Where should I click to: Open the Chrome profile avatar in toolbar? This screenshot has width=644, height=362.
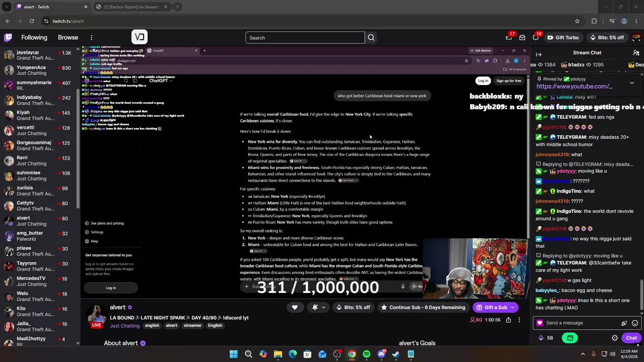tap(624, 21)
